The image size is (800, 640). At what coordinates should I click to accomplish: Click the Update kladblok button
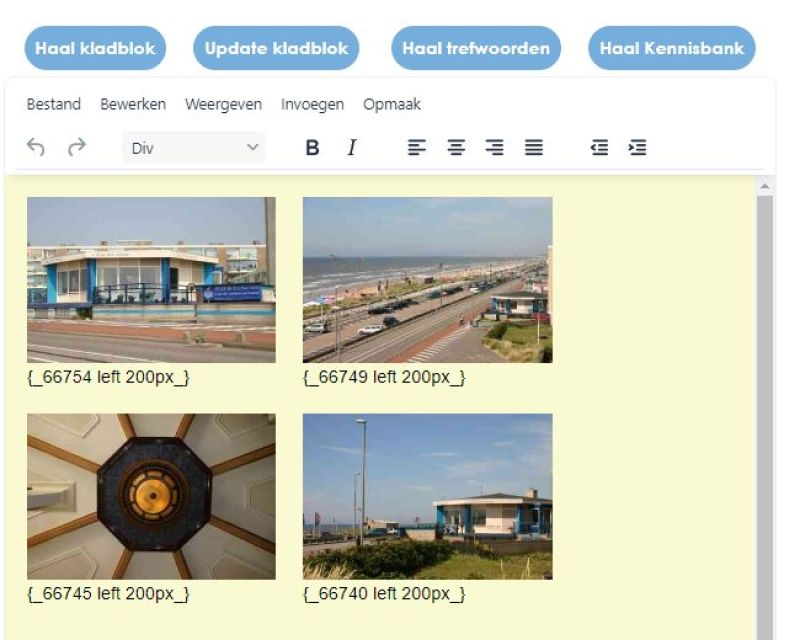(276, 48)
